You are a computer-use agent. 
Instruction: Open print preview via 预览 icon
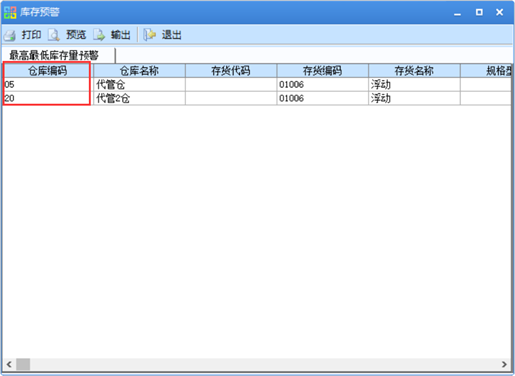[54, 35]
